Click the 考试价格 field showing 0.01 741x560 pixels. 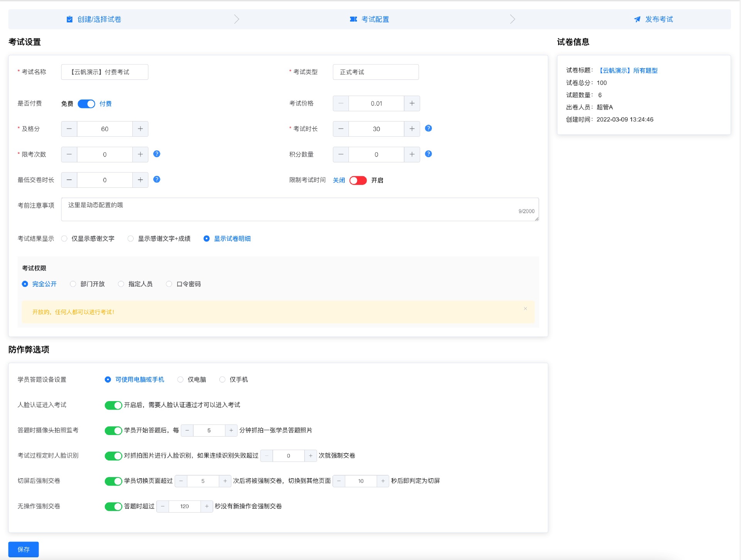click(x=376, y=103)
